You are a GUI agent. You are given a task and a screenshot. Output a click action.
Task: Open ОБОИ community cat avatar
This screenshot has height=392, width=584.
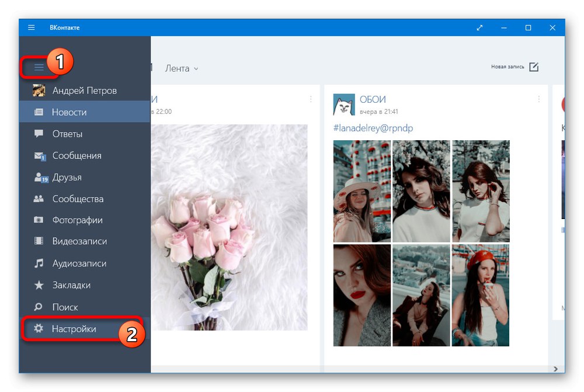pyautogui.click(x=343, y=105)
